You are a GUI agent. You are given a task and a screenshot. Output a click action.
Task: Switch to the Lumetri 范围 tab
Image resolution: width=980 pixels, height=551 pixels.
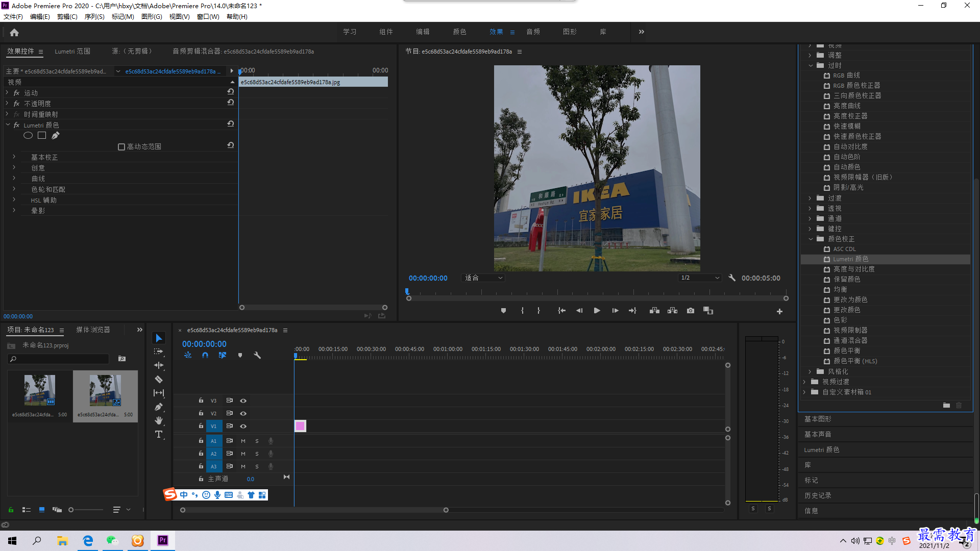(x=72, y=52)
